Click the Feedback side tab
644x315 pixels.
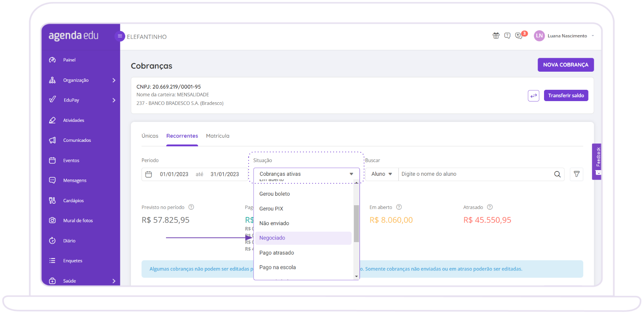[x=597, y=161]
